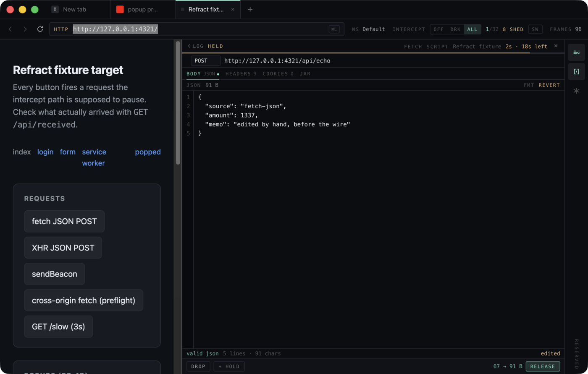Go back to LOG view
Viewport: 588px width, 374px height.
pos(196,46)
